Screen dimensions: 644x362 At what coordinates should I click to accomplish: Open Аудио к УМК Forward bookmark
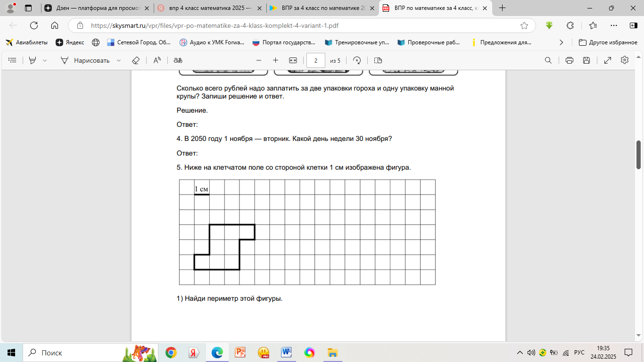click(212, 42)
